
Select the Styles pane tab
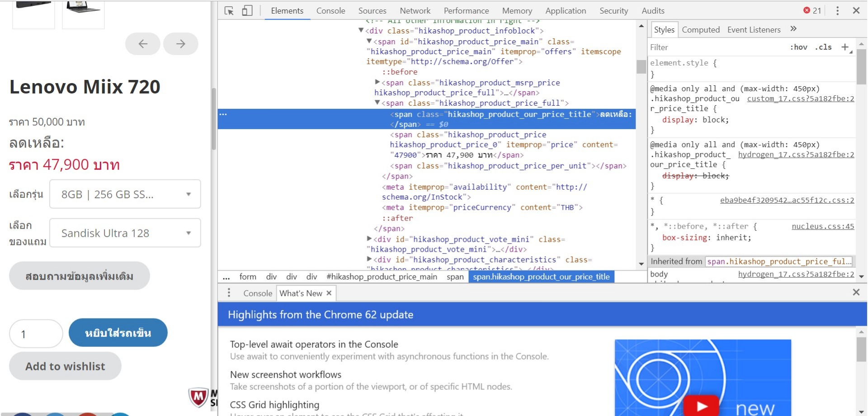click(x=664, y=30)
